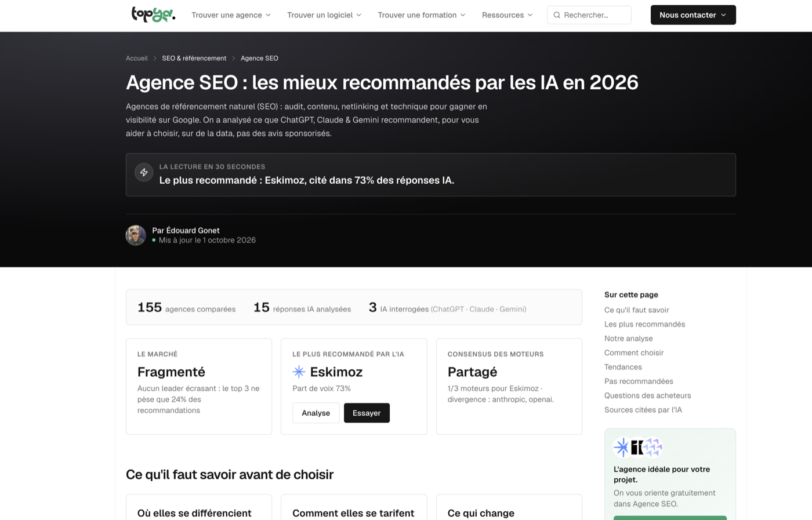Click the Analyse button for Eskimoz

[x=316, y=413]
